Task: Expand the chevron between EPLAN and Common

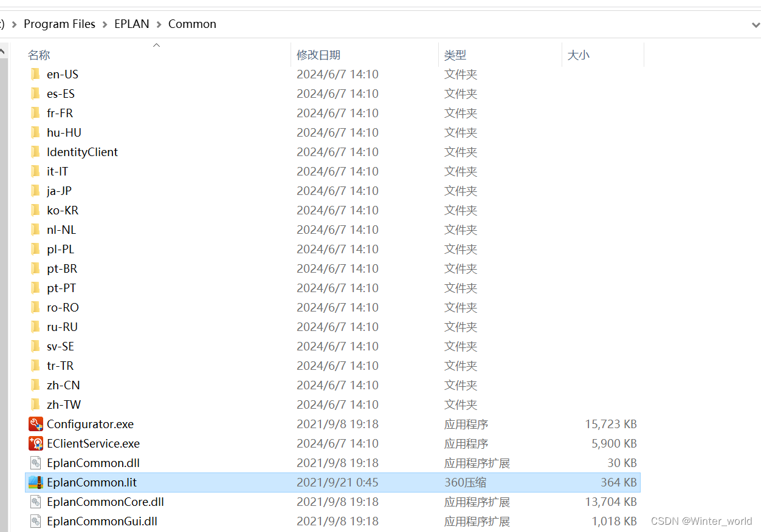Action: (x=159, y=24)
